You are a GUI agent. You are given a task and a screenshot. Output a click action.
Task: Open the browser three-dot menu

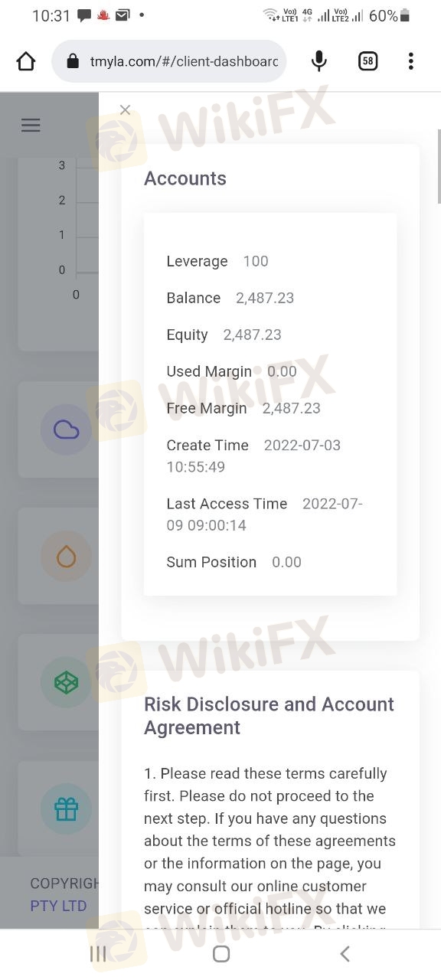(411, 61)
